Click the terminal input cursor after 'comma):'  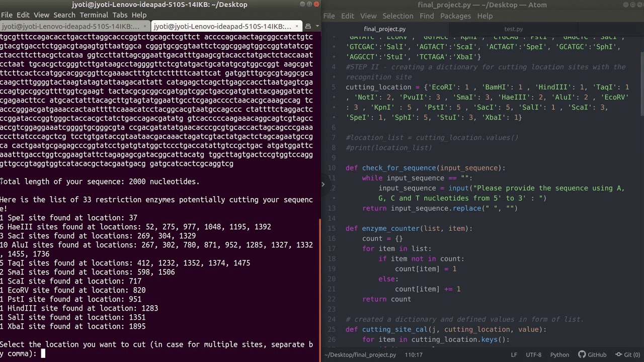tap(43, 353)
